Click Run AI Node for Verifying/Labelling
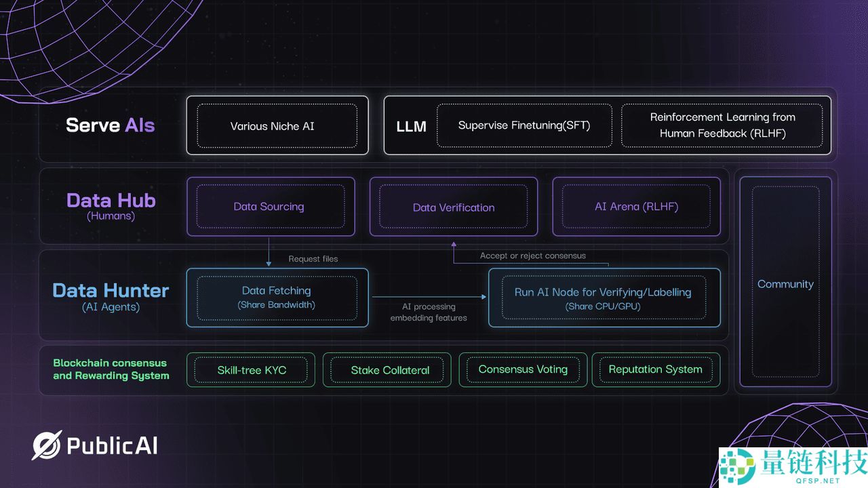This screenshot has height=488, width=868. [x=603, y=298]
